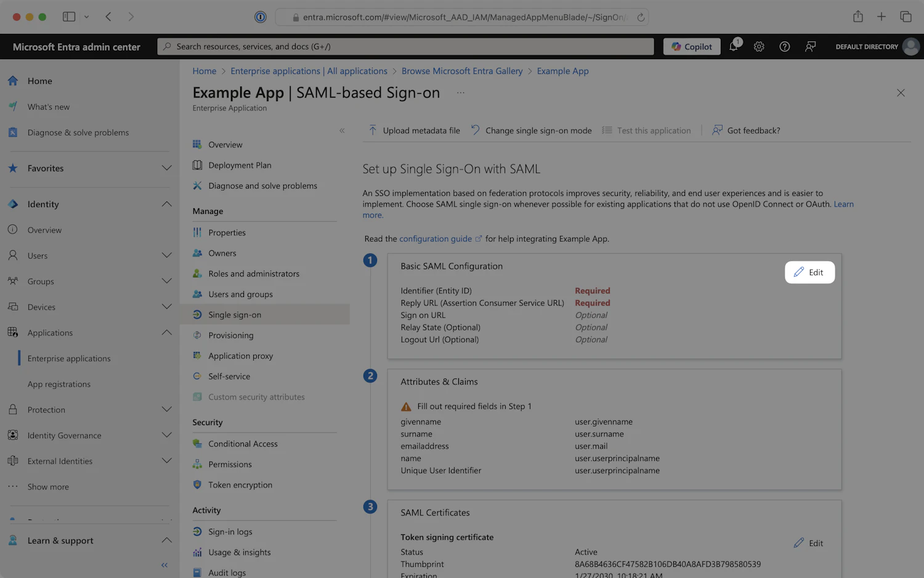Collapse the left navigation pane at bottom
Screen dimensions: 924x578
164,565
